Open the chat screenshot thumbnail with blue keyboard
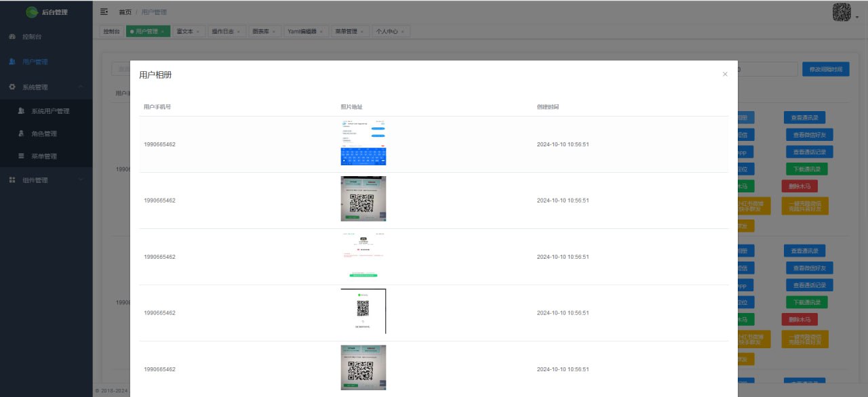 coord(363,143)
